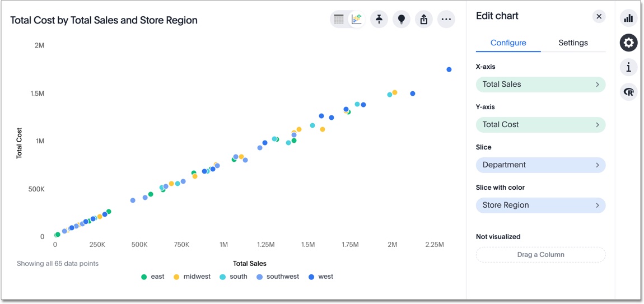Switch to table view icon
The image size is (644, 304).
pos(339,19)
